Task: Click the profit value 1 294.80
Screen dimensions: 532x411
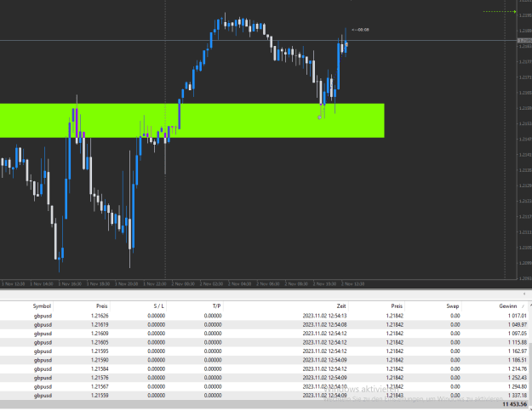Action: coord(518,386)
